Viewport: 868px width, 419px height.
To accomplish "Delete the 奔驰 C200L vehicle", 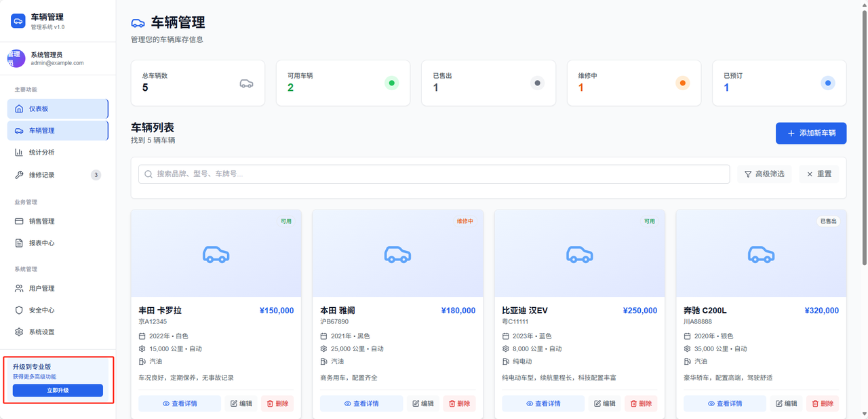I will click(823, 403).
